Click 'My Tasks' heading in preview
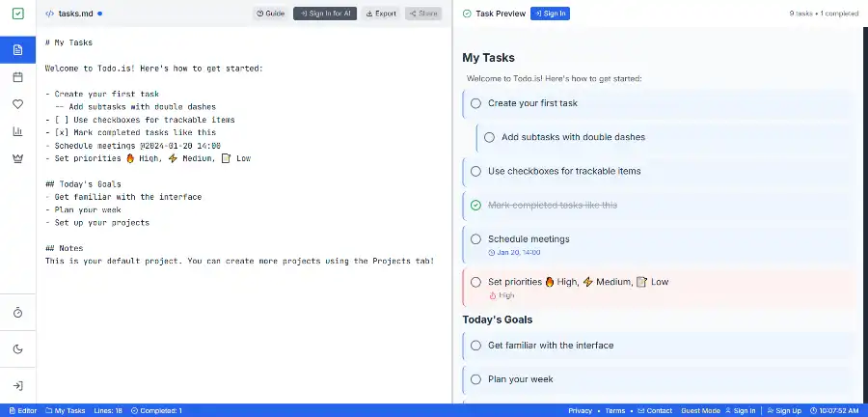Viewport: 868px width, 417px height. coord(488,58)
